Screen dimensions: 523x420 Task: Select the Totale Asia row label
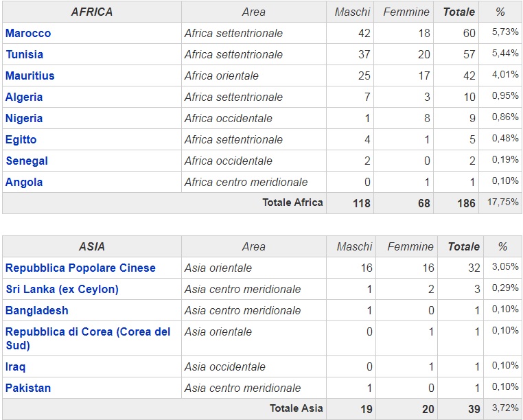pyautogui.click(x=296, y=408)
